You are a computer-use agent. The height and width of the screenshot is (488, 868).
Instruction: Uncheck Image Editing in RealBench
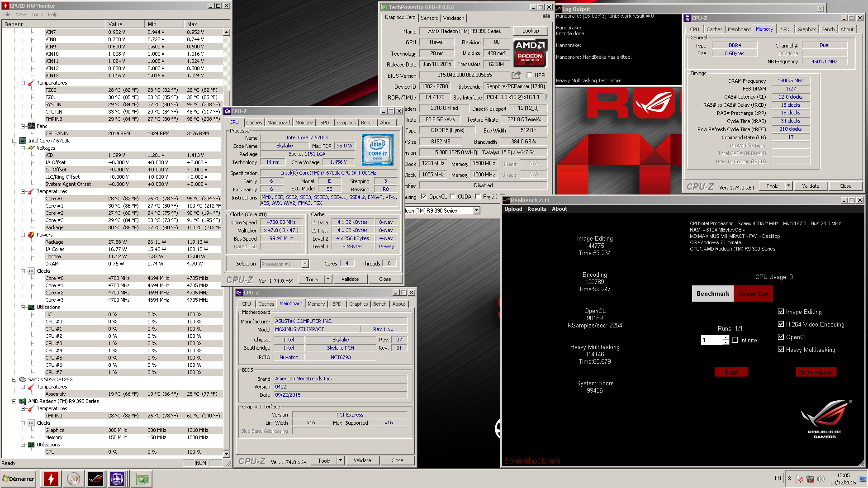(781, 312)
